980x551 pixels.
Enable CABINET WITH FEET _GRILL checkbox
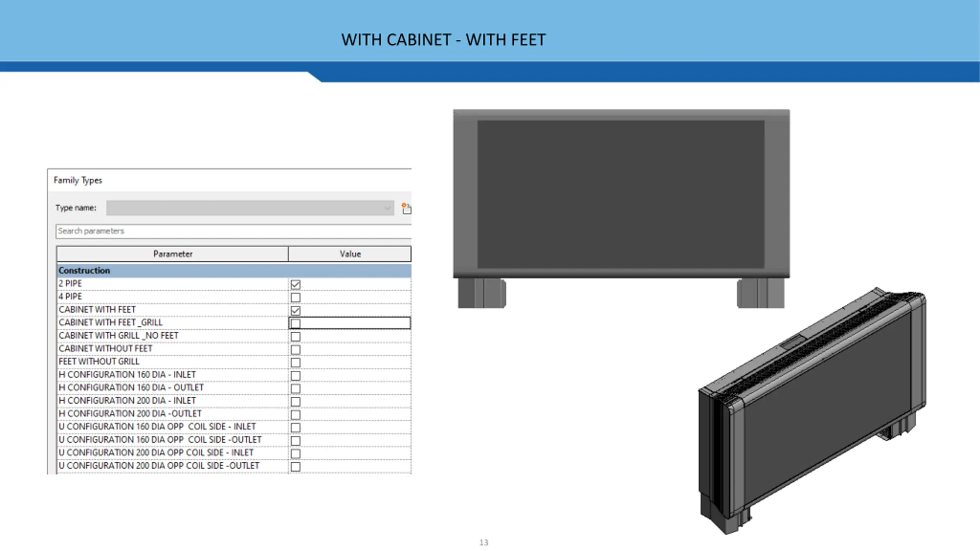296,323
